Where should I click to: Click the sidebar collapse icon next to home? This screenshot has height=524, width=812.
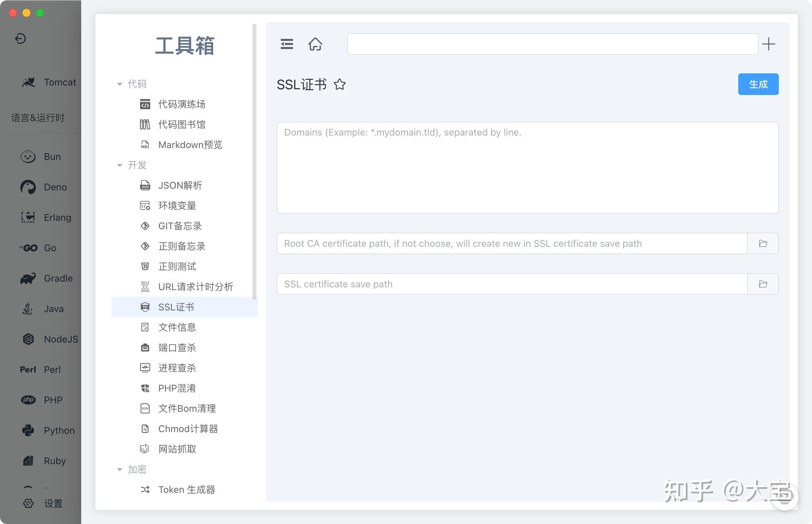(286, 44)
